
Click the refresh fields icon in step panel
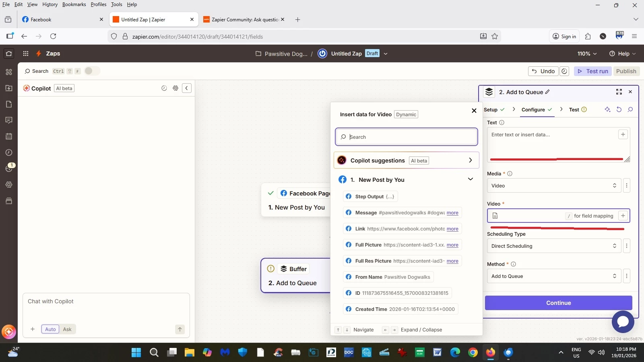(619, 109)
